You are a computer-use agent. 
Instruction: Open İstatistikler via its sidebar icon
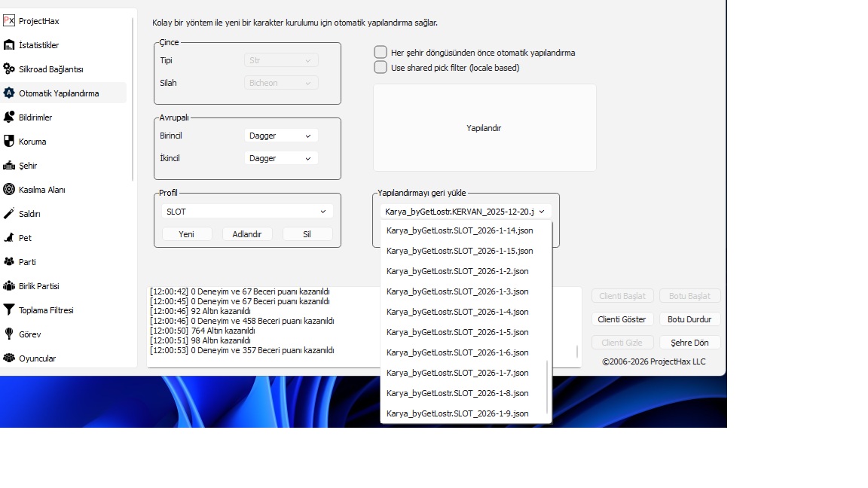[x=9, y=45]
